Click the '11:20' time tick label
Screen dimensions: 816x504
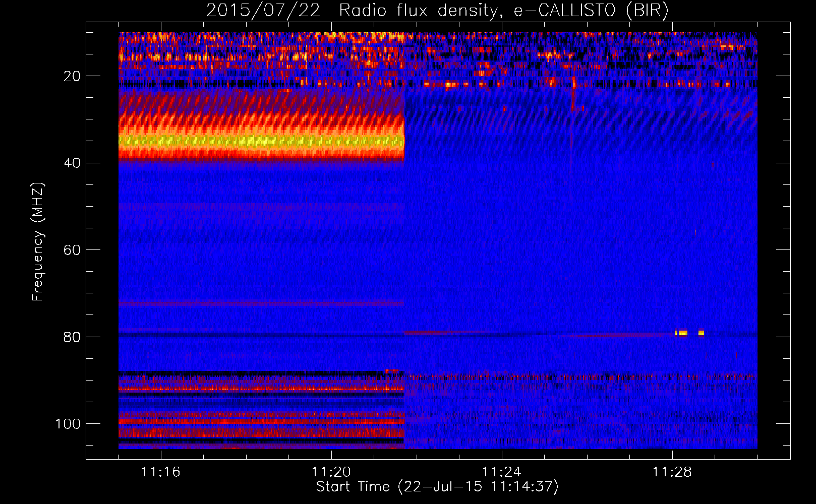coord(331,472)
